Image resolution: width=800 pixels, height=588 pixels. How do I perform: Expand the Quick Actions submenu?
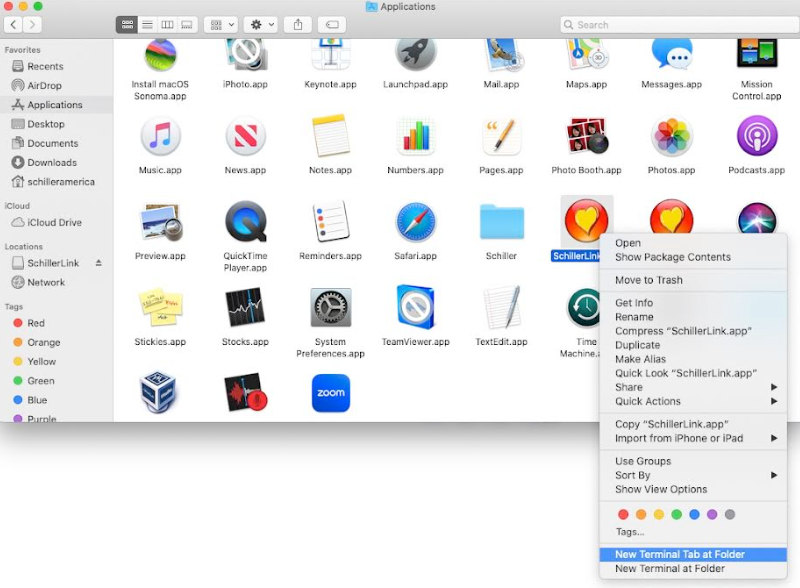[x=693, y=401]
